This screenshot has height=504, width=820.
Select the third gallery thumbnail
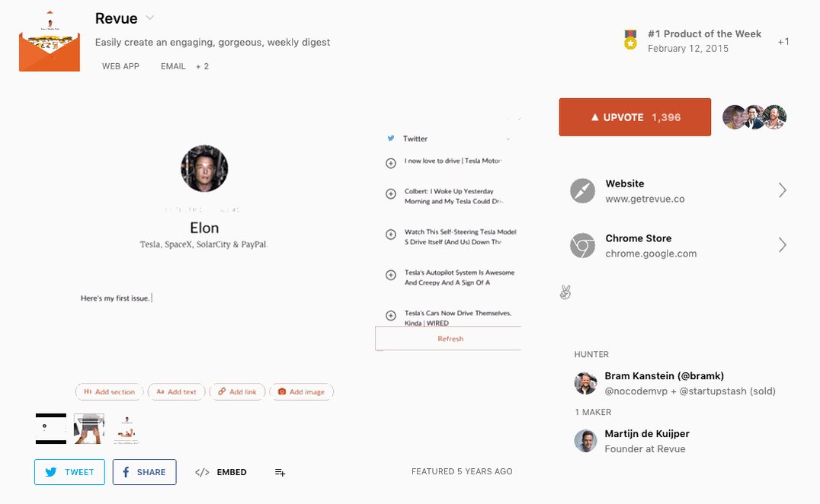[x=127, y=429]
